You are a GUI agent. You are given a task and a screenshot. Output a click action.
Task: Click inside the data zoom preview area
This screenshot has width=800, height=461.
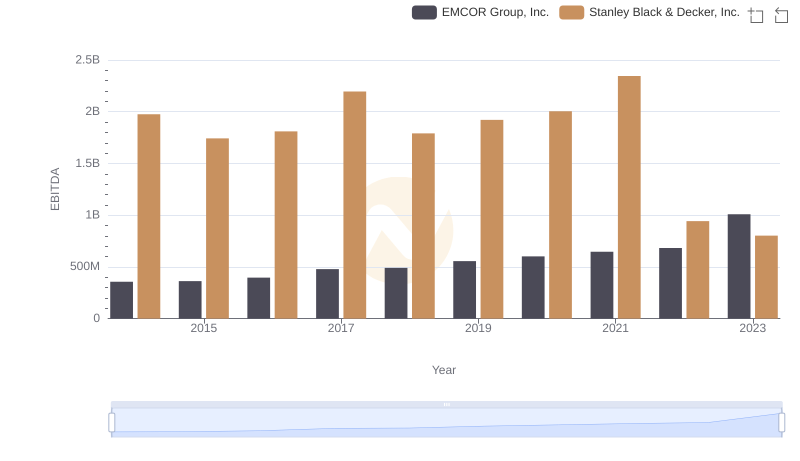point(446,422)
